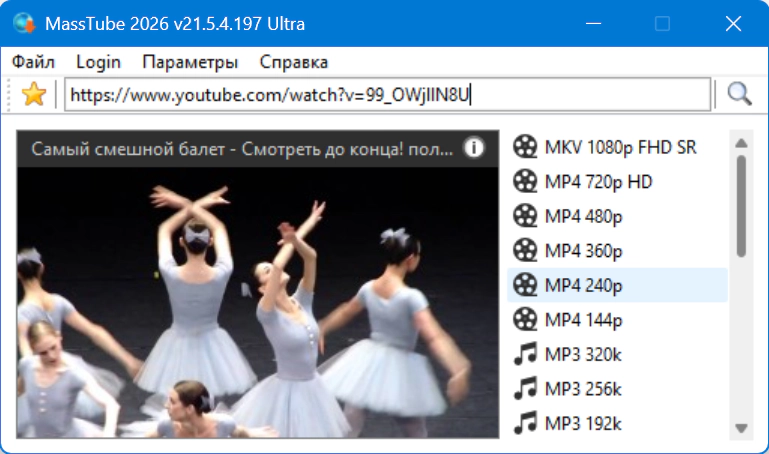This screenshot has width=769, height=454.
Task: Select MP4 720p HD format
Action: [617, 181]
